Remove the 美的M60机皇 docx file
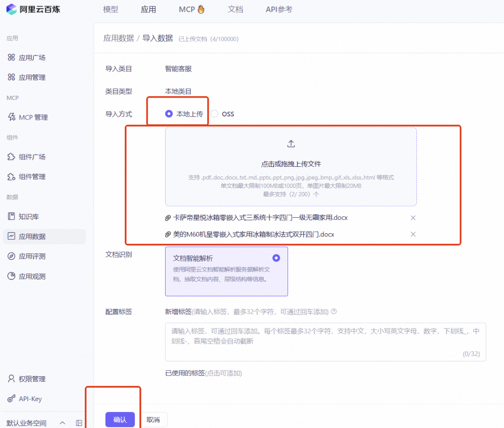 (x=413, y=234)
